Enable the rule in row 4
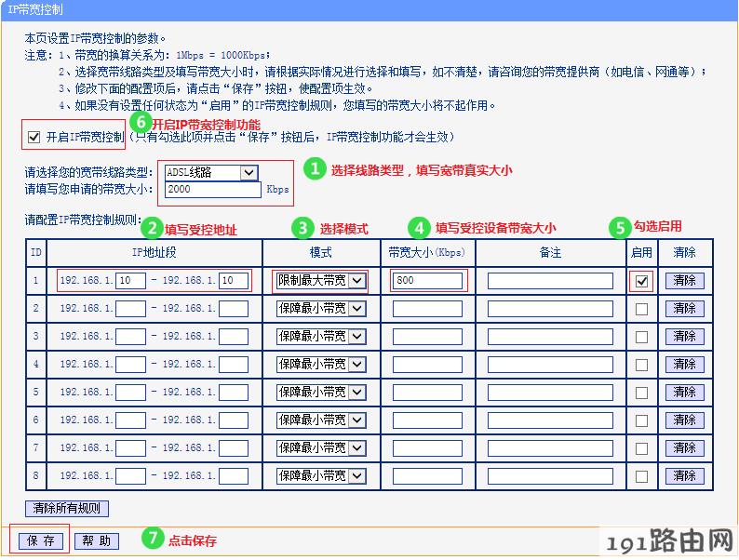739x560 pixels. (641, 365)
